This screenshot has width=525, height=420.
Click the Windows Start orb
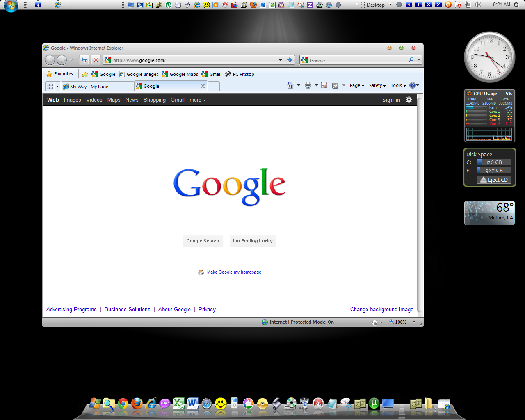[x=11, y=5]
